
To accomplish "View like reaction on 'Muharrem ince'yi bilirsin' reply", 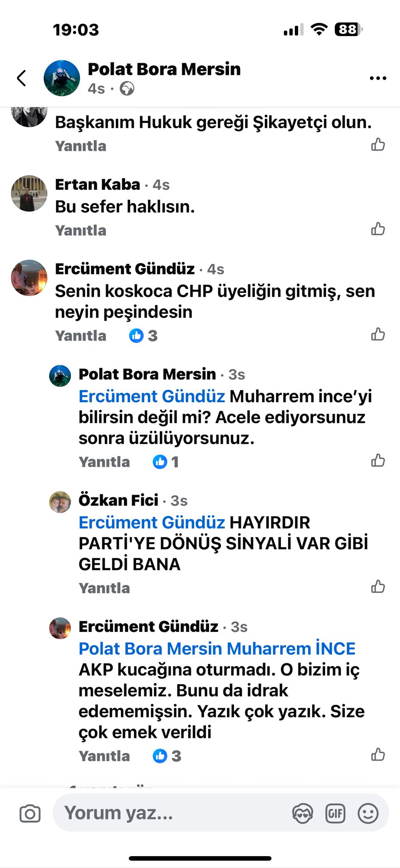I will coord(166,462).
